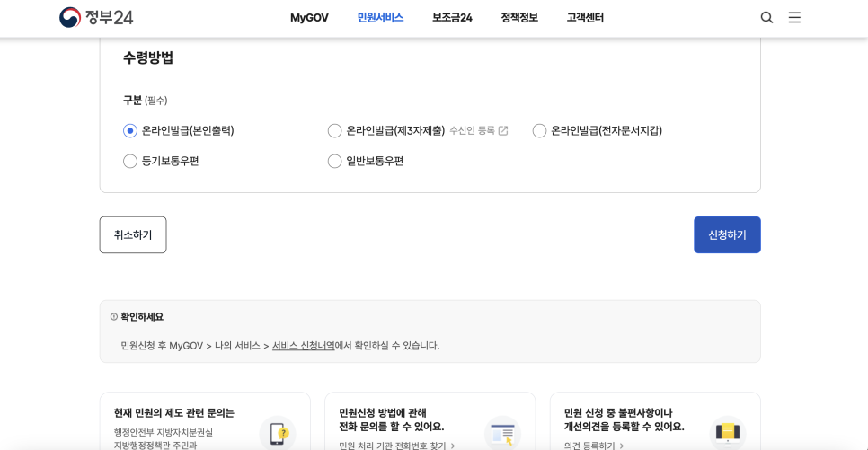Open the MyGOV menu
Screen dimensions: 868x450
pyautogui.click(x=309, y=18)
